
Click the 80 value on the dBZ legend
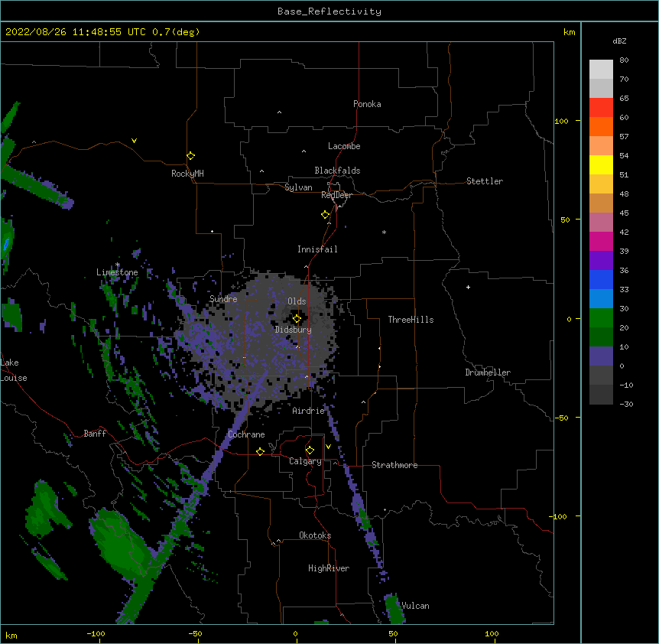click(x=624, y=60)
